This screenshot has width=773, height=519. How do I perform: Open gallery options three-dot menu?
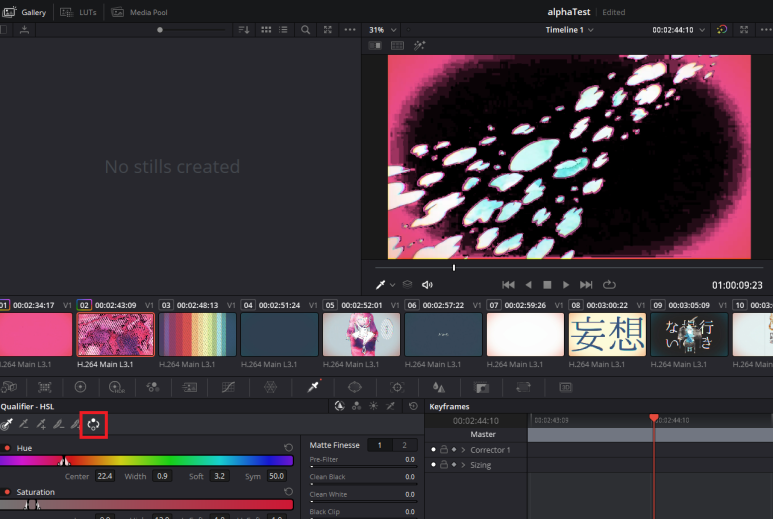click(350, 30)
